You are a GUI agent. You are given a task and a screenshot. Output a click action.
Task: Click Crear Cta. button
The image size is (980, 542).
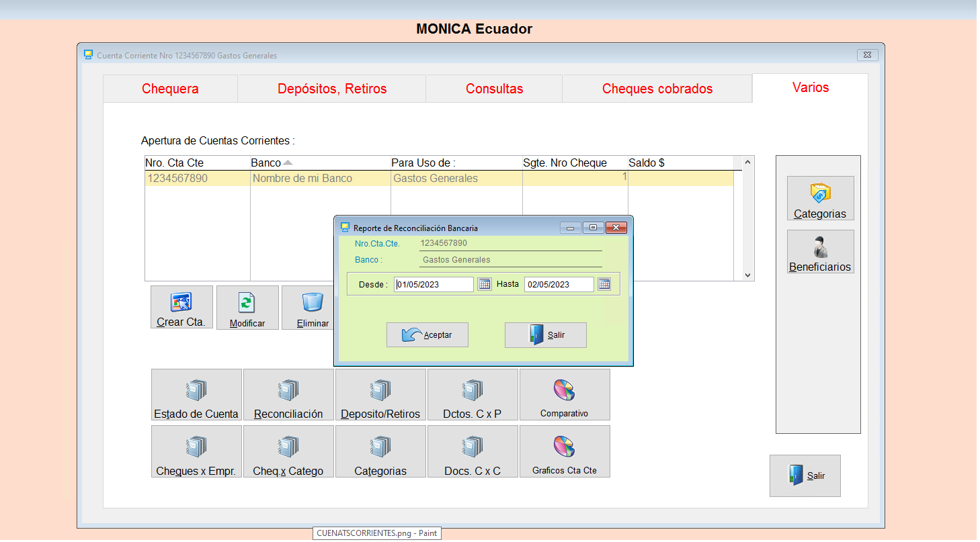(x=181, y=307)
